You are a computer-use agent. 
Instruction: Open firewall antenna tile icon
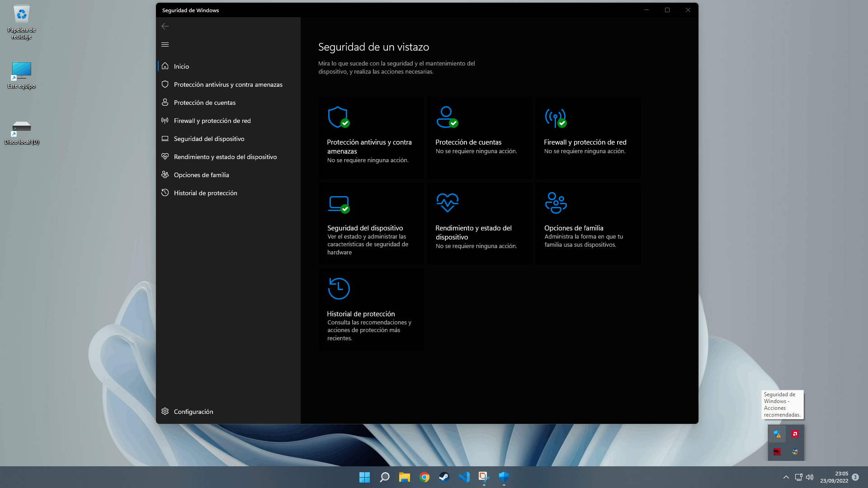tap(556, 117)
